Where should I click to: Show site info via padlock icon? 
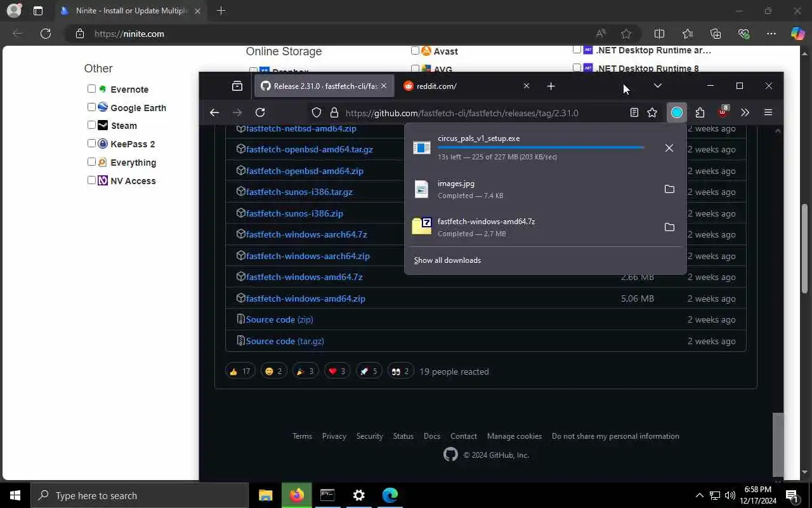334,113
